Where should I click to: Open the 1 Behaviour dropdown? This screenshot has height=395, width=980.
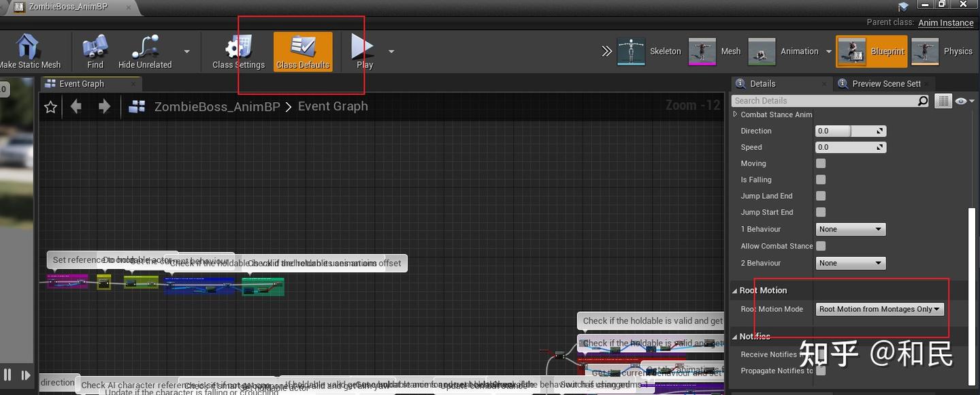tap(850, 229)
